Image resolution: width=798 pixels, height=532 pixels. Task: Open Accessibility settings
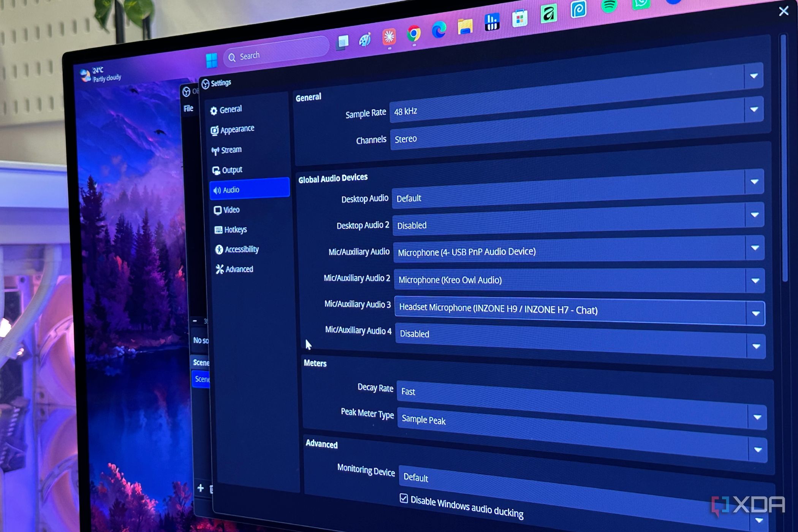237,249
